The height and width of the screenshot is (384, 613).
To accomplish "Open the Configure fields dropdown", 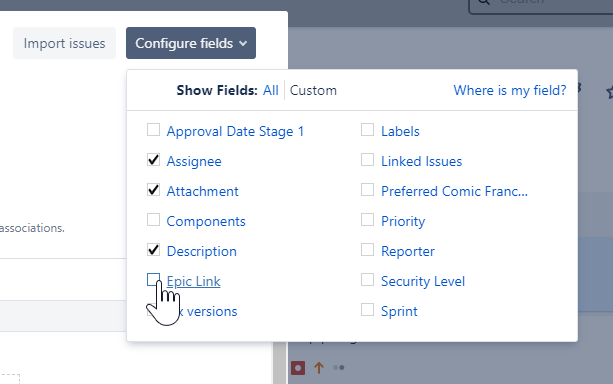I will 191,43.
